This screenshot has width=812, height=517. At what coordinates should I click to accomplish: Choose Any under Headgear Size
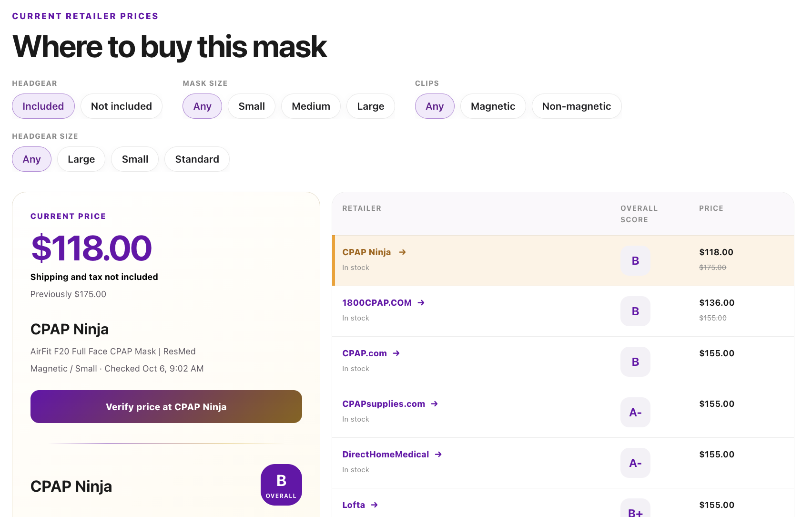pyautogui.click(x=31, y=159)
